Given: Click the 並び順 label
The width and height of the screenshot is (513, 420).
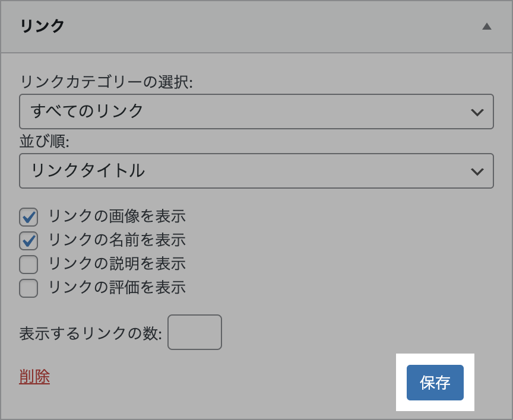Looking at the screenshot, I should 45,141.
